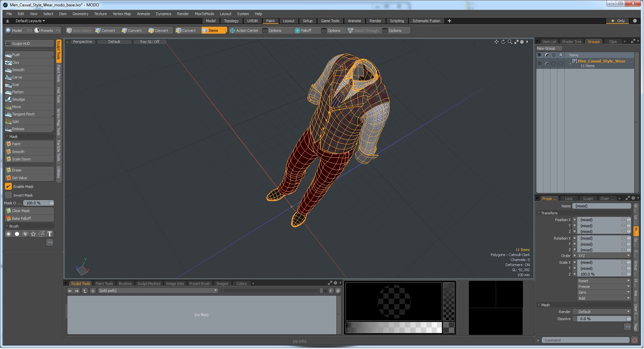This screenshot has height=349, width=644.
Task: Choose the Carve sculpt tool
Action: 29,77
